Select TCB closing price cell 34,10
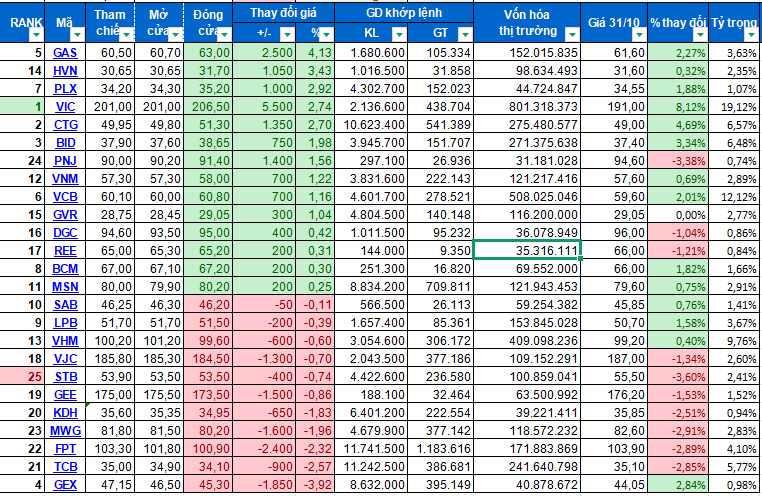 point(208,466)
